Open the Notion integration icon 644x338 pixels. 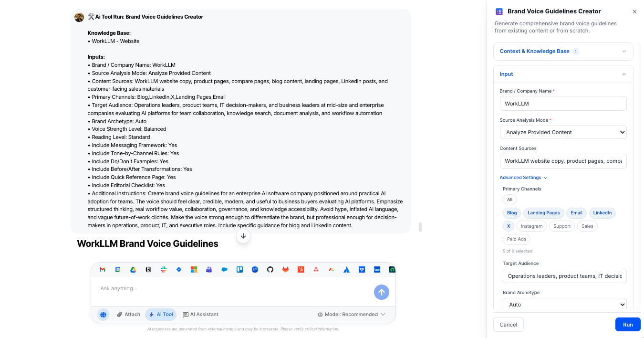click(x=148, y=269)
